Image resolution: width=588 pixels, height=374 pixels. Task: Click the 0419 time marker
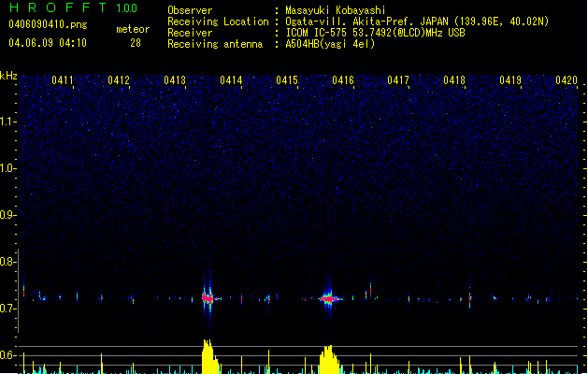pyautogui.click(x=510, y=80)
